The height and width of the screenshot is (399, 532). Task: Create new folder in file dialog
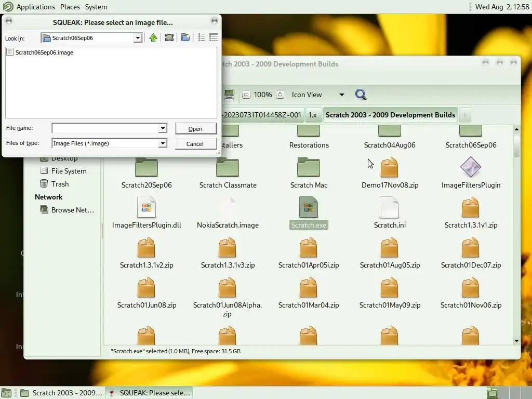click(185, 37)
